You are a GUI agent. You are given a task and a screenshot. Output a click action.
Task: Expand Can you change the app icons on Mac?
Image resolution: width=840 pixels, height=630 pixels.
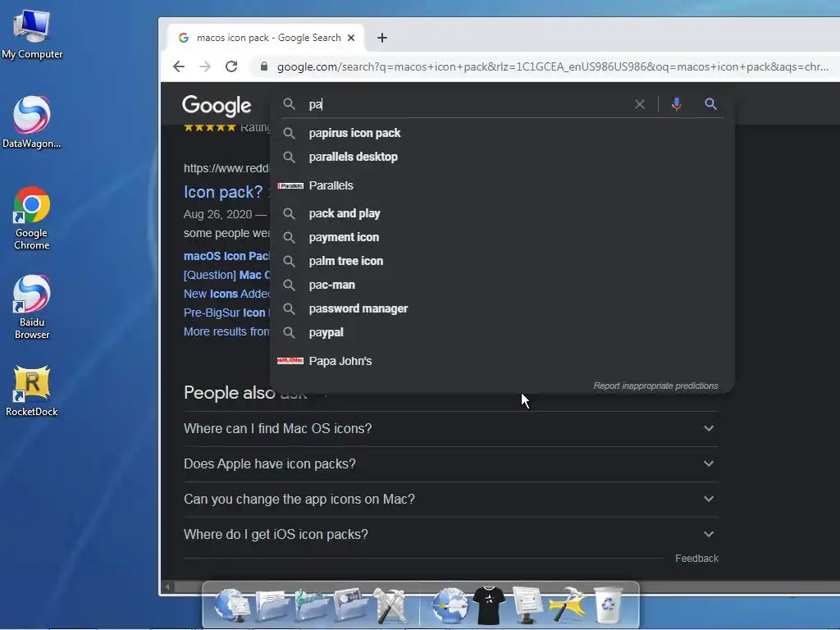(450, 500)
